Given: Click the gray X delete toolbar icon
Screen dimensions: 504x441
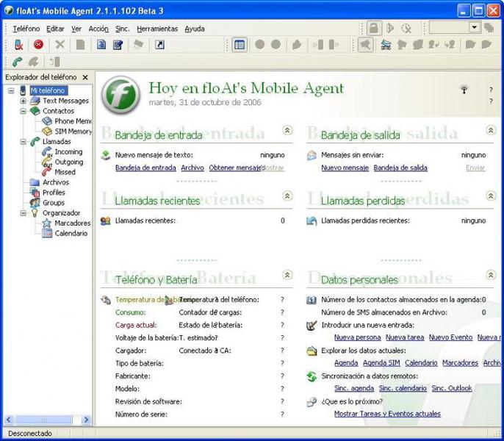Looking at the screenshot, I should [60, 44].
